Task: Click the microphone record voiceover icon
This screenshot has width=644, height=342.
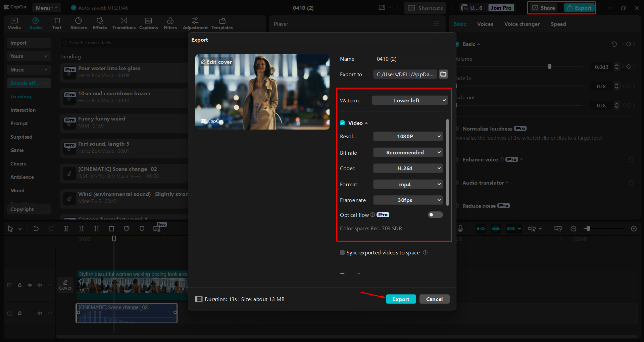Action: [x=460, y=229]
